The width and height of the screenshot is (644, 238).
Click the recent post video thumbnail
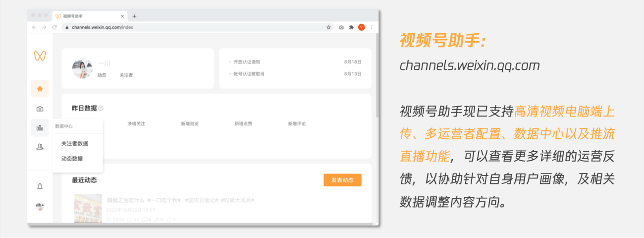[x=88, y=208]
